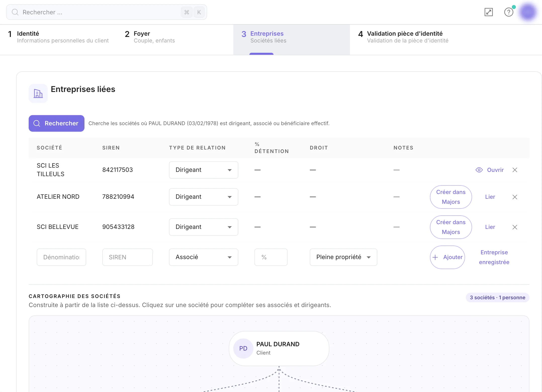Click the Ajouter button
542x392 pixels.
click(447, 257)
